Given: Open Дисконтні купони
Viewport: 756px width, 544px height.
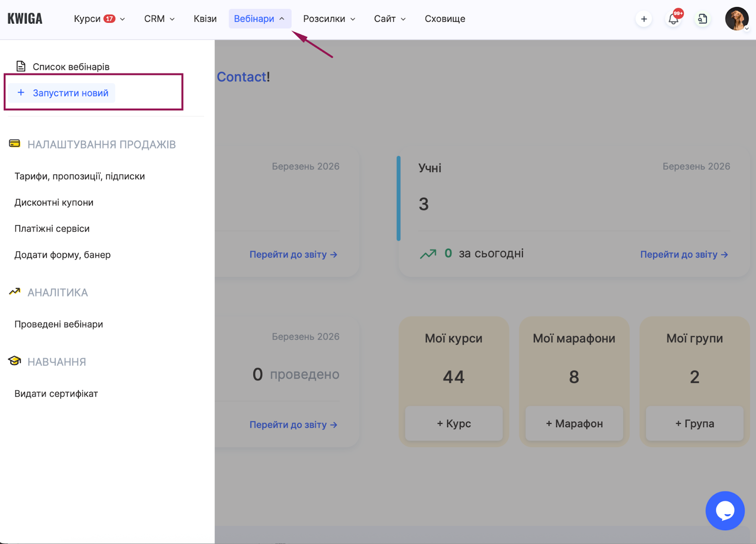Looking at the screenshot, I should point(54,202).
